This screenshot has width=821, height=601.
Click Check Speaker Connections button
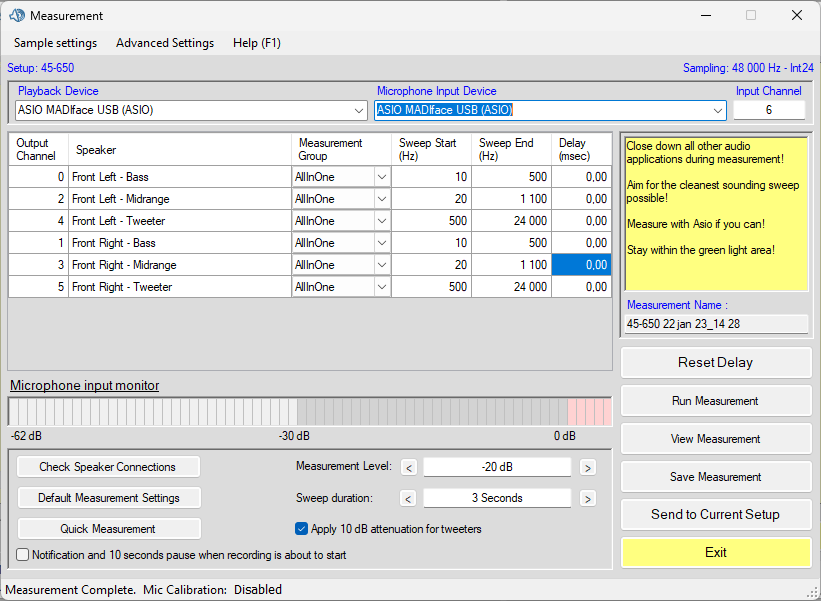[x=108, y=467]
